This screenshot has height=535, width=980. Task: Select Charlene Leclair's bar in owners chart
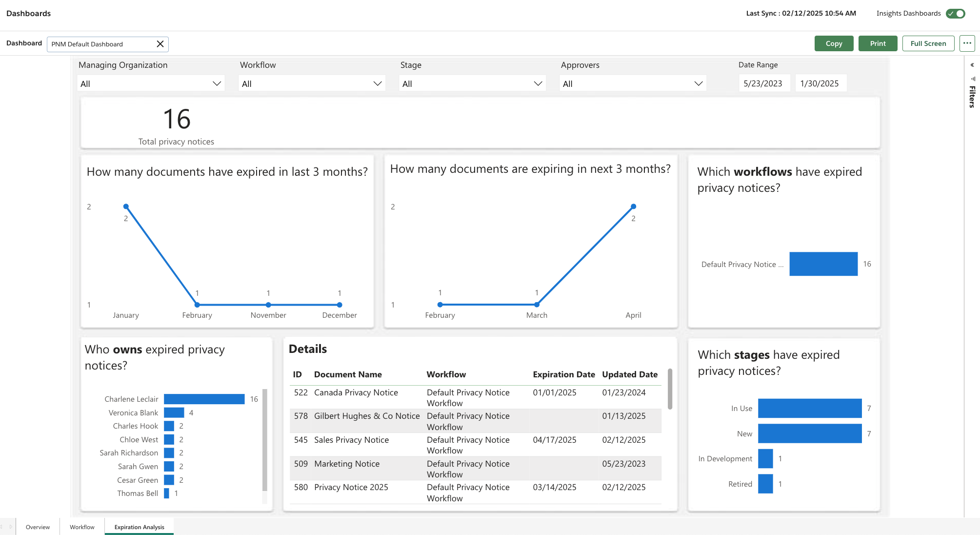coord(204,399)
